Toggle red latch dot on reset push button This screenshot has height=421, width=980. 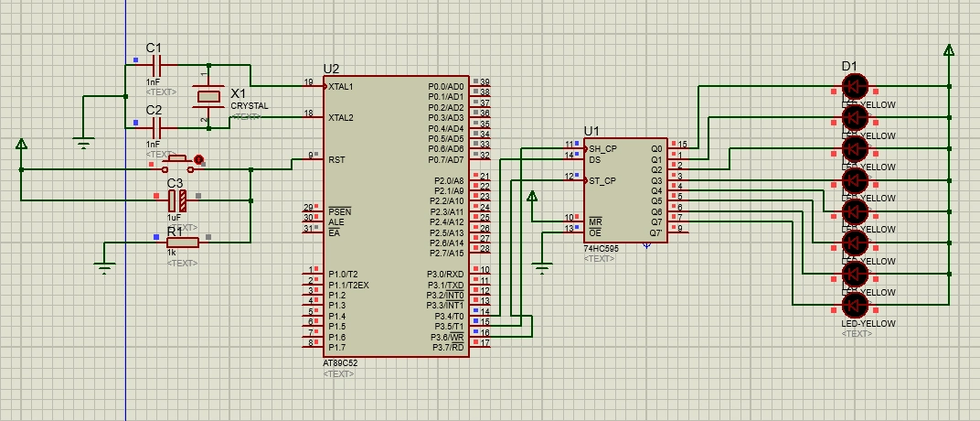click(198, 158)
